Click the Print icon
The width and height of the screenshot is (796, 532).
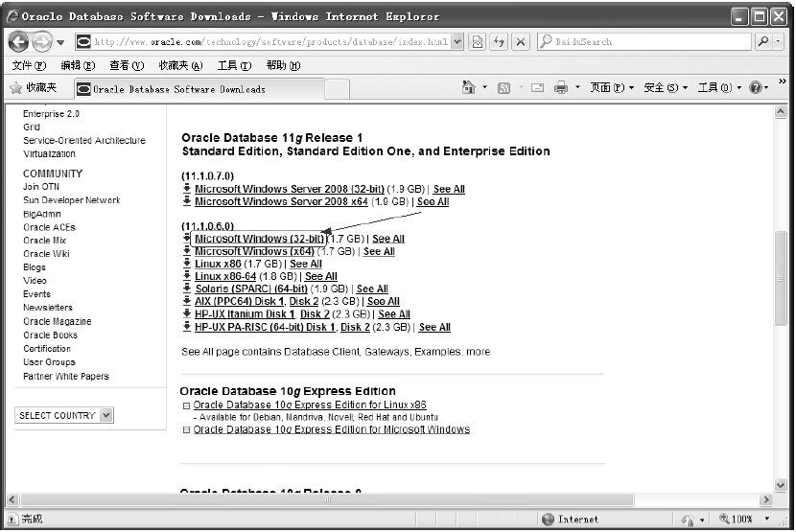point(561,88)
